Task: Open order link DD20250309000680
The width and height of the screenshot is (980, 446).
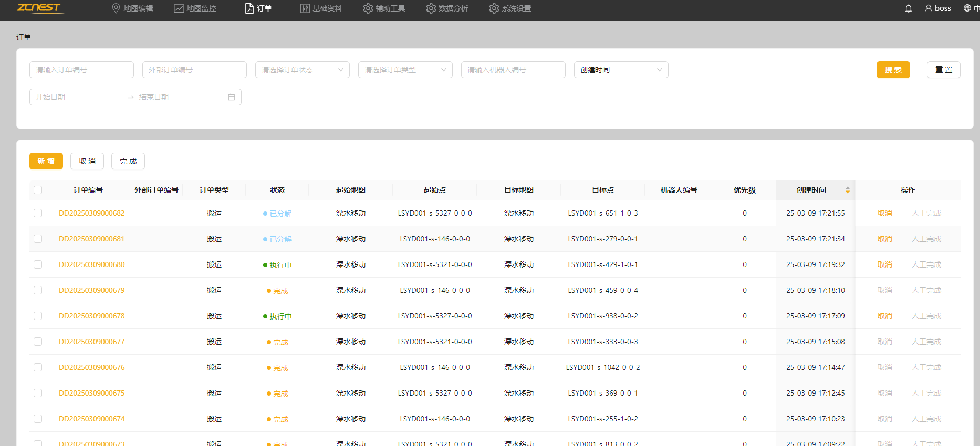Action: (x=92, y=264)
